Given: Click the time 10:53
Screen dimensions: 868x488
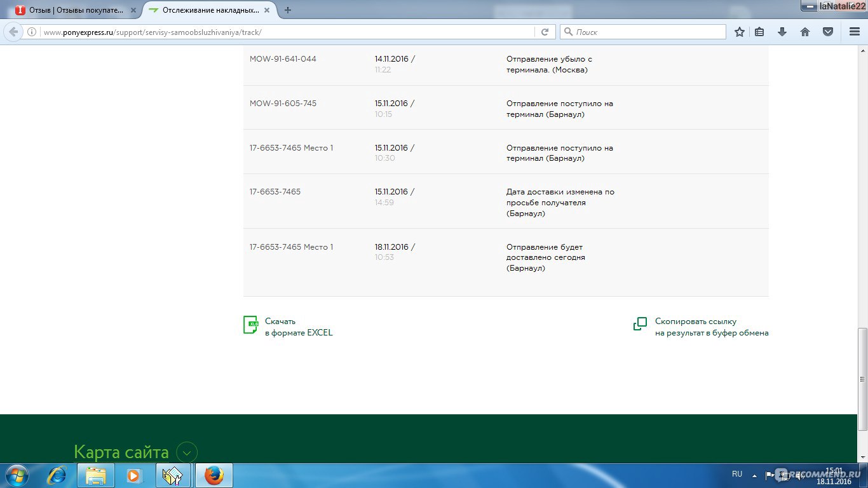Looking at the screenshot, I should (x=384, y=258).
